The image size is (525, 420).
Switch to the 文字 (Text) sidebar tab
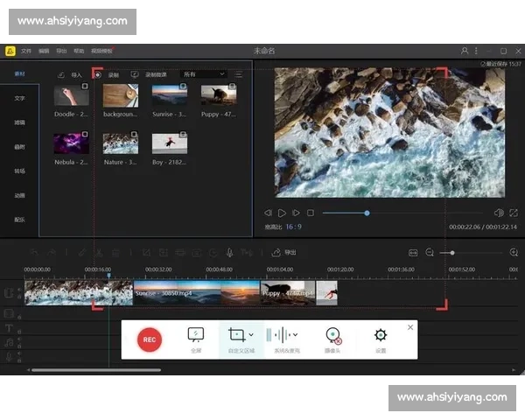pos(19,98)
